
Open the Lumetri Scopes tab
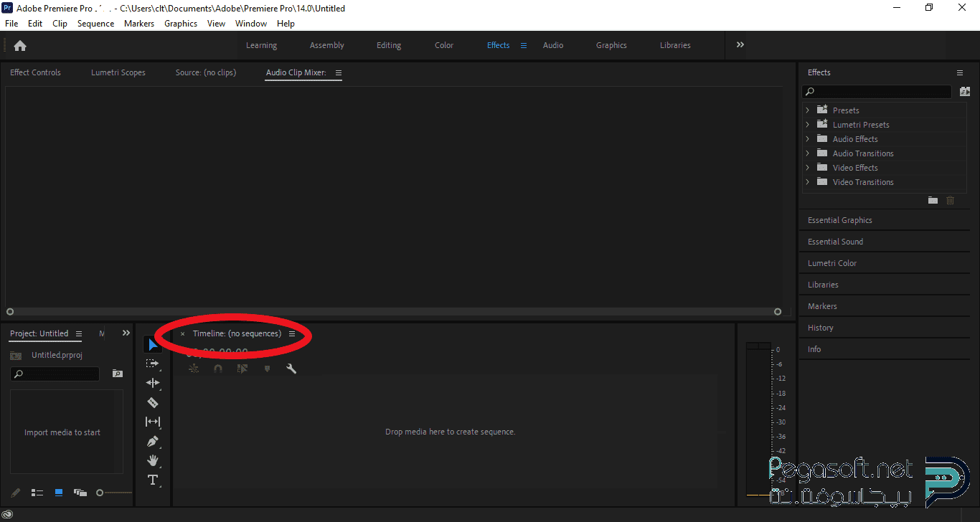[118, 72]
